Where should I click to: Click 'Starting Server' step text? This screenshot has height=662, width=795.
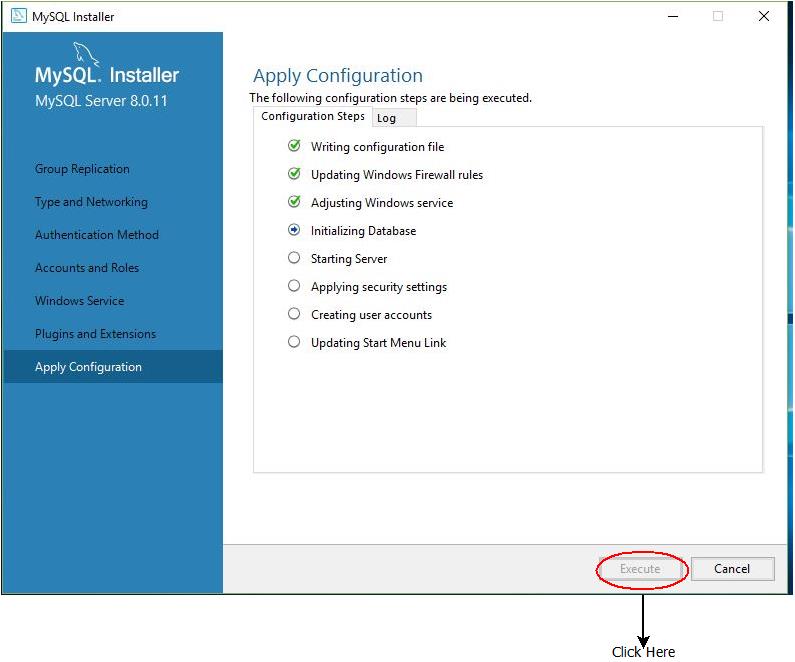pos(349,259)
